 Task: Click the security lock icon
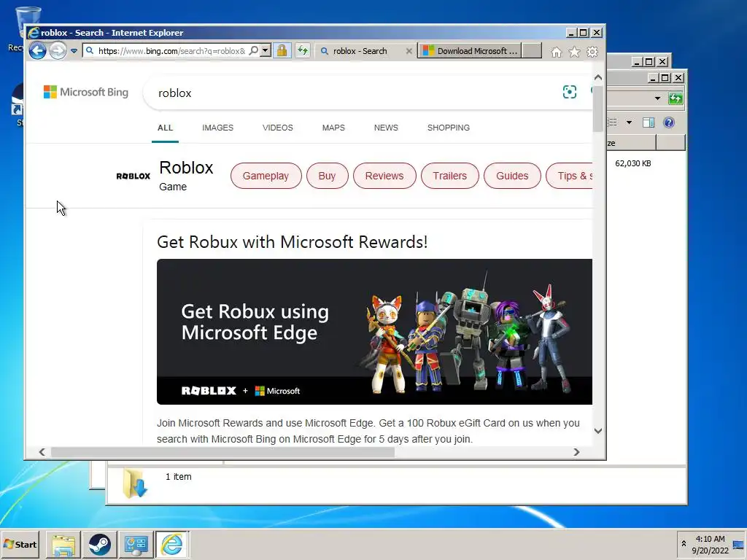coord(282,50)
